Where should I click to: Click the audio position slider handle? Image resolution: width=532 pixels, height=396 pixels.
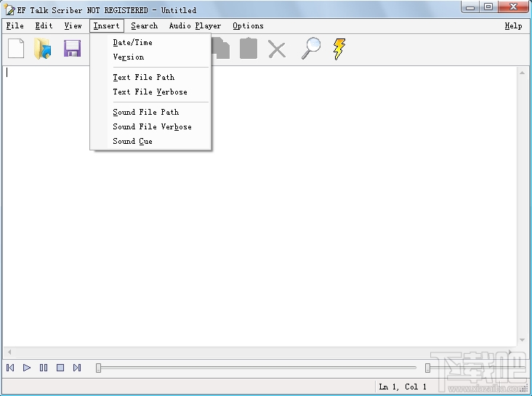coord(98,368)
